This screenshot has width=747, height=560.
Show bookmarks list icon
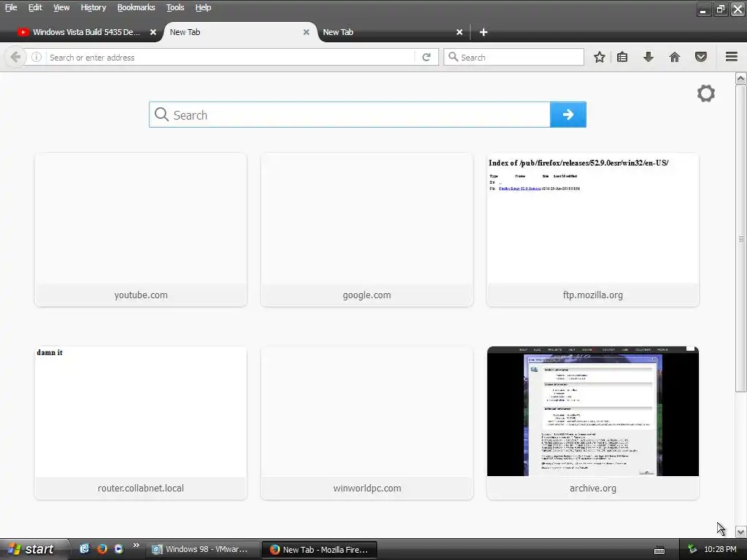(x=622, y=57)
